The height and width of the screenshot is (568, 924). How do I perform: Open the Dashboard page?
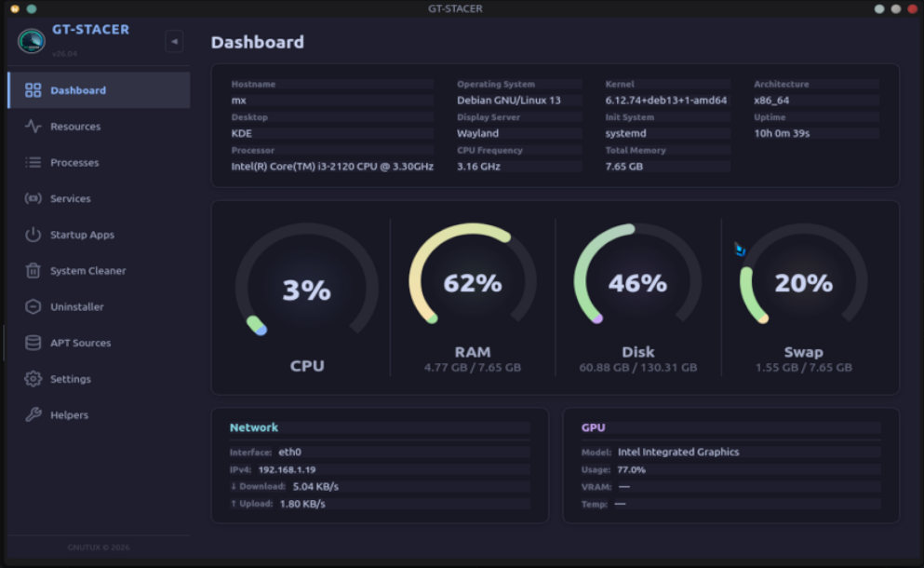click(99, 90)
